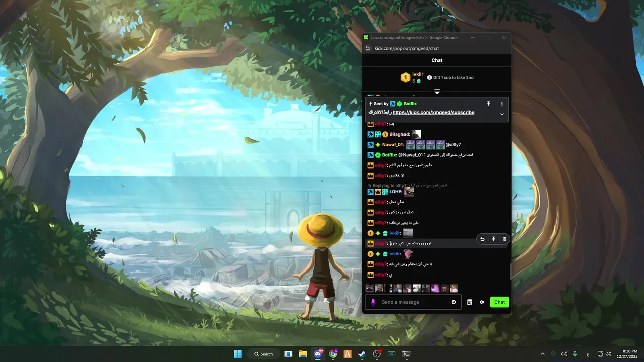
Task: Click the crown badge on last oSly7 message
Action: point(370,275)
